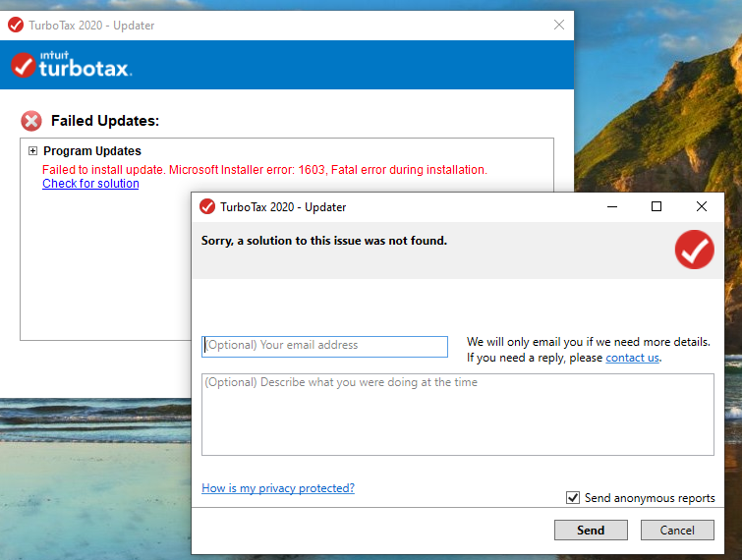The width and height of the screenshot is (742, 560).
Task: Click the Intuit TurboTax logo in blue banner
Action: [72, 65]
